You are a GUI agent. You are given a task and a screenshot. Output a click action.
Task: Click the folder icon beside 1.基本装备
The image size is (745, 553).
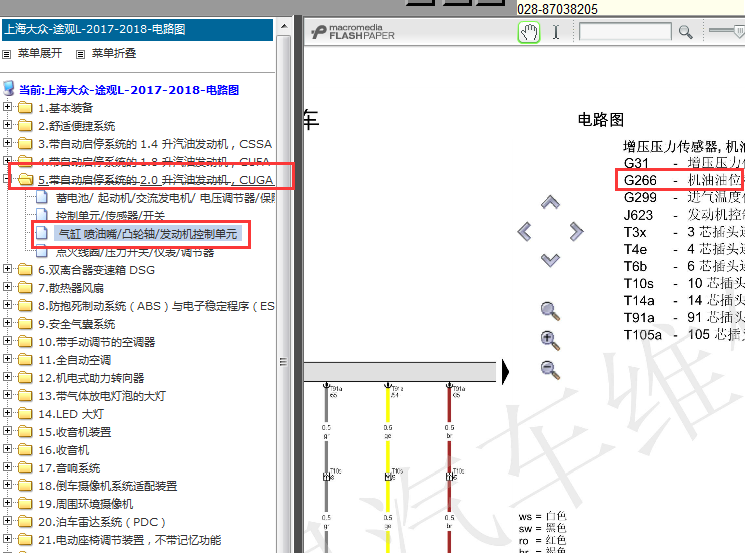pyautogui.click(x=25, y=107)
